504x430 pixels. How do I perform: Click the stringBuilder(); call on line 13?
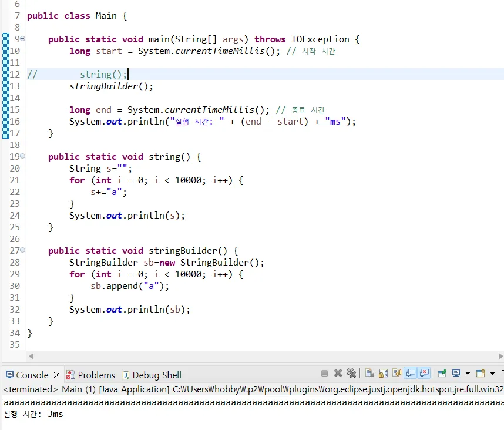coord(111,86)
